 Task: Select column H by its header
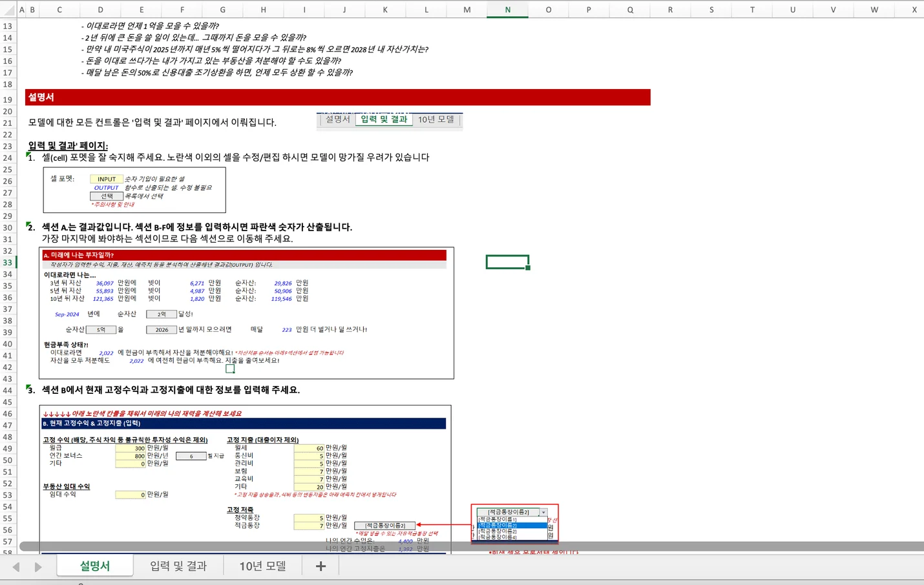coord(263,10)
